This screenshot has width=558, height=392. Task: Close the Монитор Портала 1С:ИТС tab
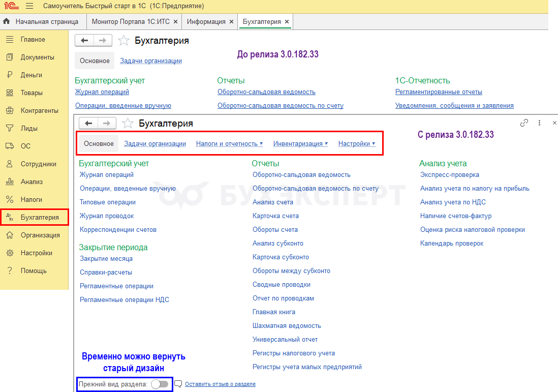pos(175,22)
